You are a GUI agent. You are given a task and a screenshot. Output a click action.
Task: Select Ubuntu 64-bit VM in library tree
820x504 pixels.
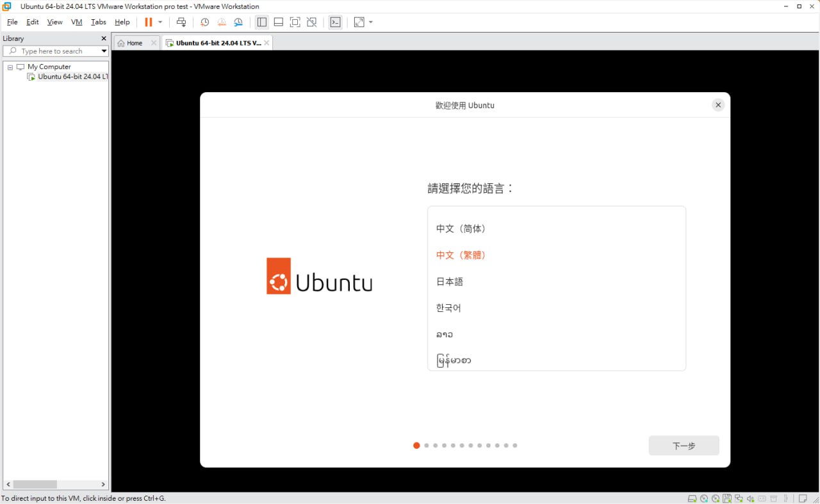(72, 77)
